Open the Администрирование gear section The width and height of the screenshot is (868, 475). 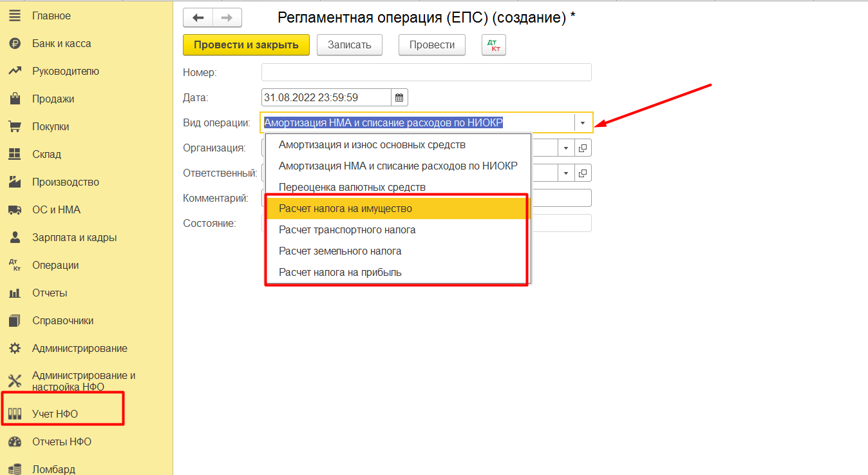(79, 349)
